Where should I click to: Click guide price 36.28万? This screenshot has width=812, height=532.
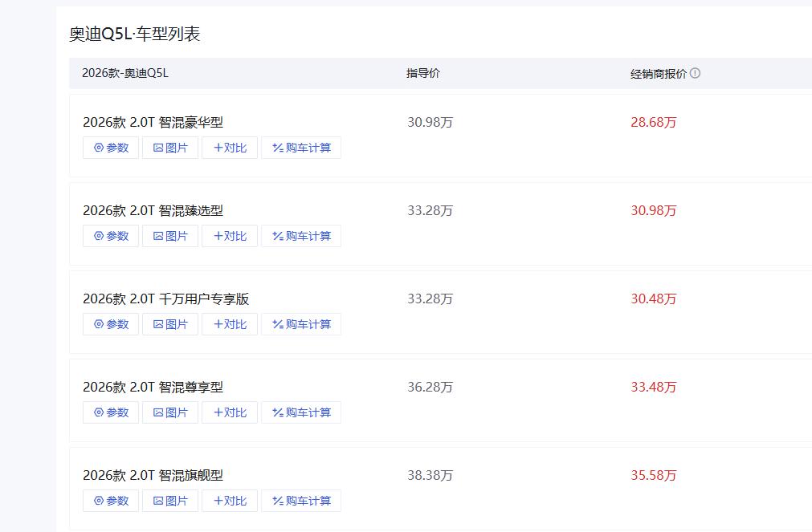(430, 387)
